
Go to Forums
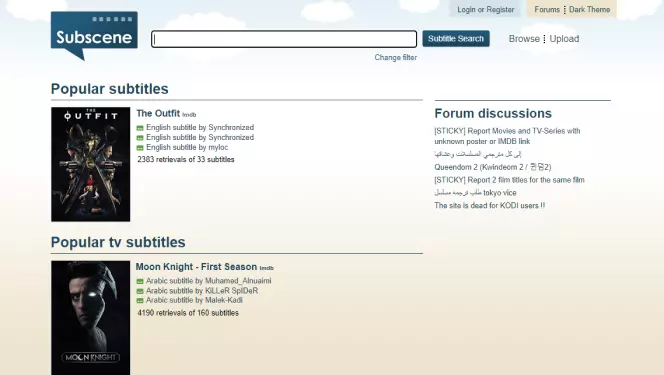click(547, 9)
